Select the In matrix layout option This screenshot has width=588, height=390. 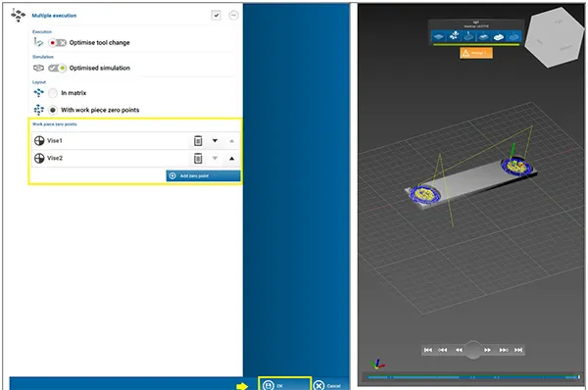[53, 93]
